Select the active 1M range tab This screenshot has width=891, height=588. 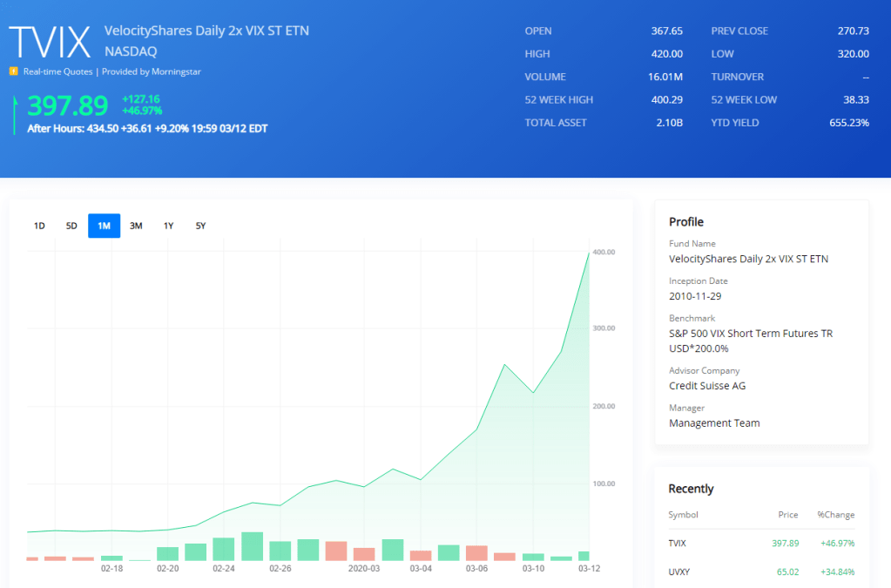point(104,226)
